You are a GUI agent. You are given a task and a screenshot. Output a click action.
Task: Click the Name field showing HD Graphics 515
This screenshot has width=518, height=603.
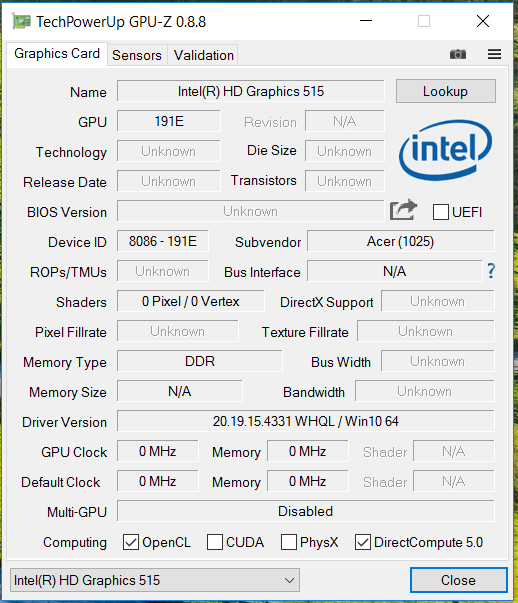coord(251,91)
